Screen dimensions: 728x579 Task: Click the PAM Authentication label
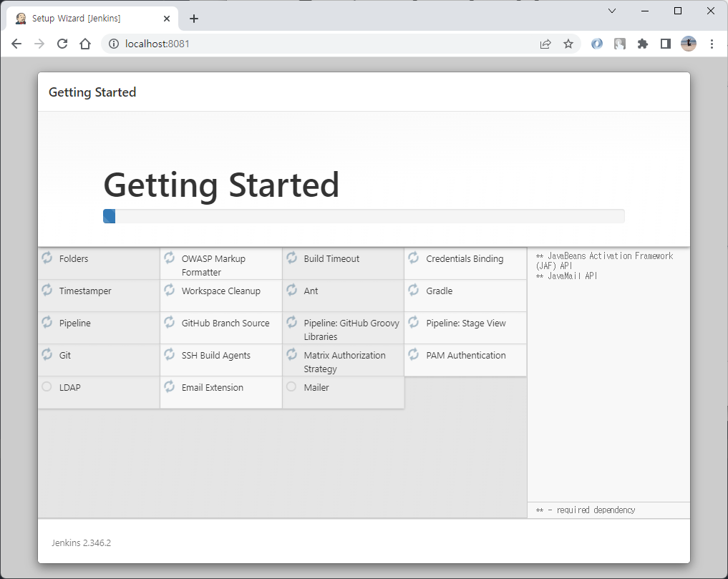pyautogui.click(x=466, y=355)
